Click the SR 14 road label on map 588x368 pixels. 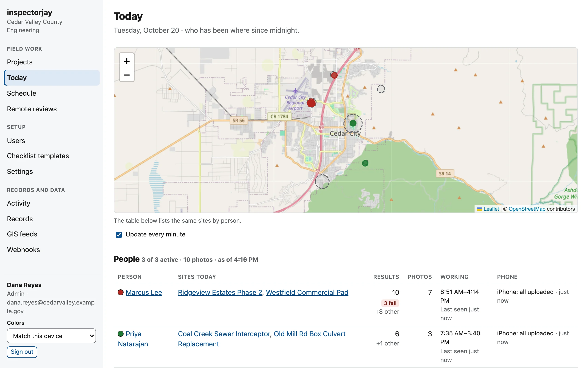(x=444, y=173)
